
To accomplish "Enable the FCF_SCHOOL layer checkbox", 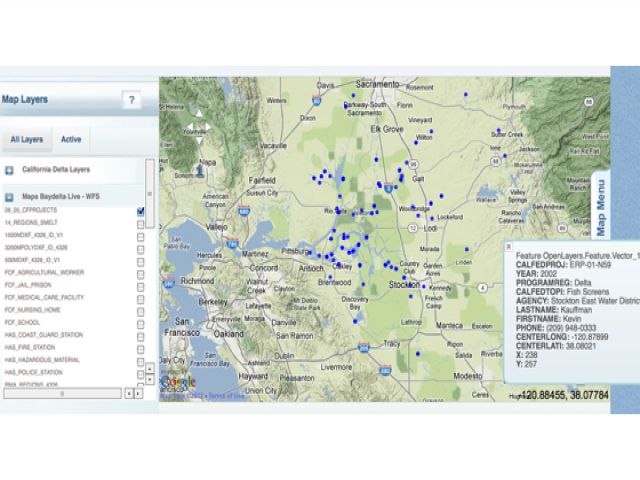I will click(140, 324).
